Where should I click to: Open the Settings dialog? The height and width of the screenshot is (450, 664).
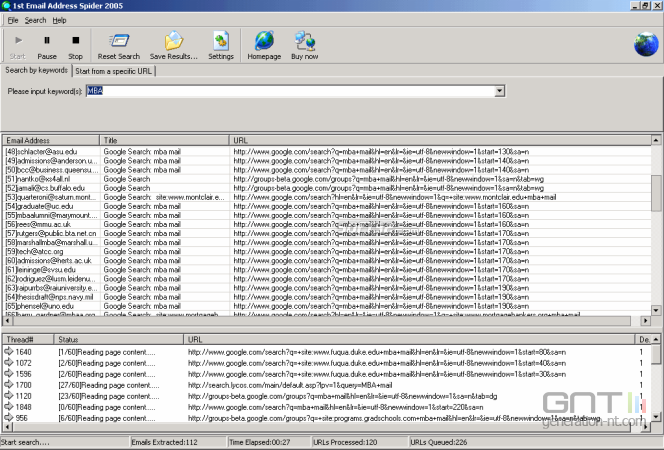point(221,47)
